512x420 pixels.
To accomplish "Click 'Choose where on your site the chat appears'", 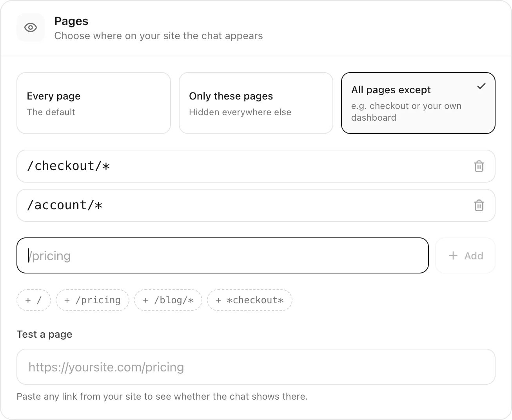I will tap(158, 36).
